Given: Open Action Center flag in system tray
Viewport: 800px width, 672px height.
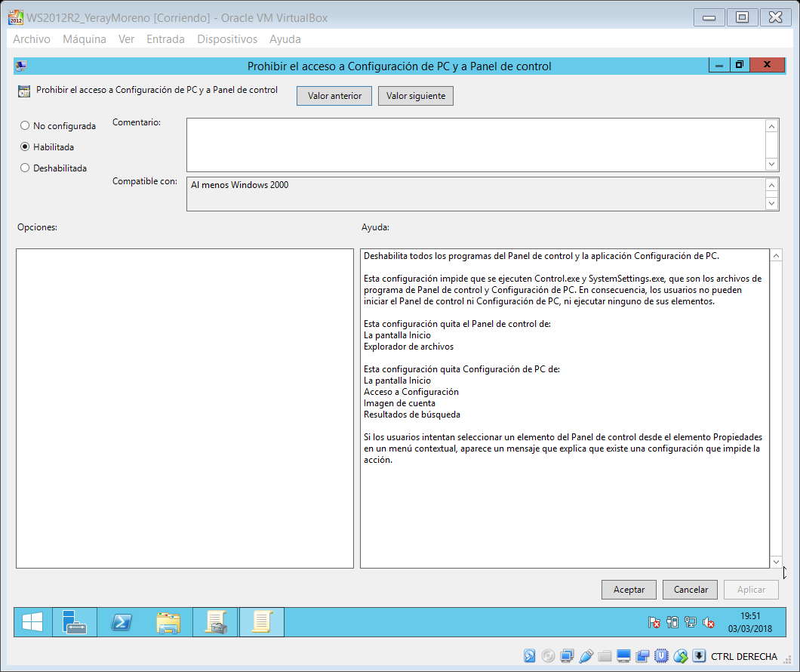Looking at the screenshot, I should pos(654,622).
